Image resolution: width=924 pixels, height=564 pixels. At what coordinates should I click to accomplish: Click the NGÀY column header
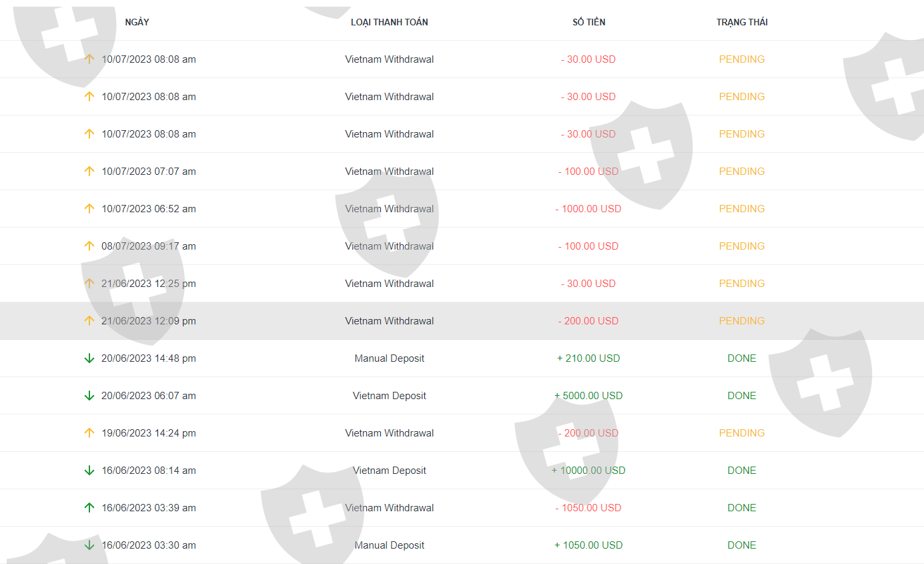137,22
